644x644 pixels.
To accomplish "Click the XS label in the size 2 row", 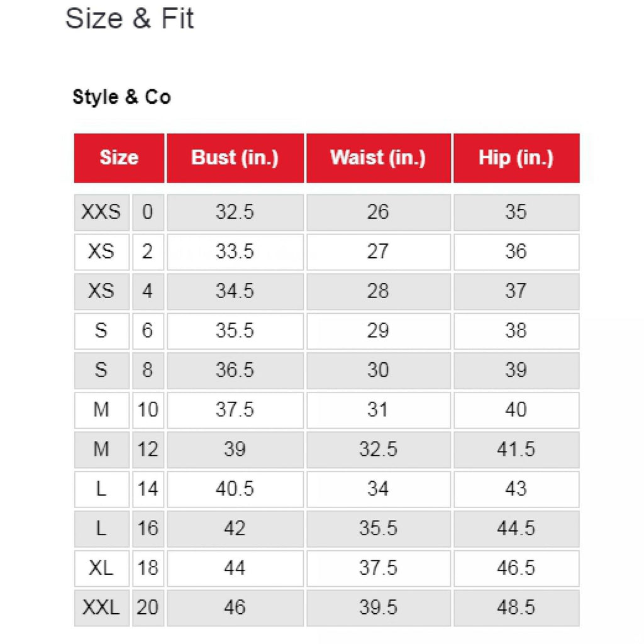I will [101, 252].
